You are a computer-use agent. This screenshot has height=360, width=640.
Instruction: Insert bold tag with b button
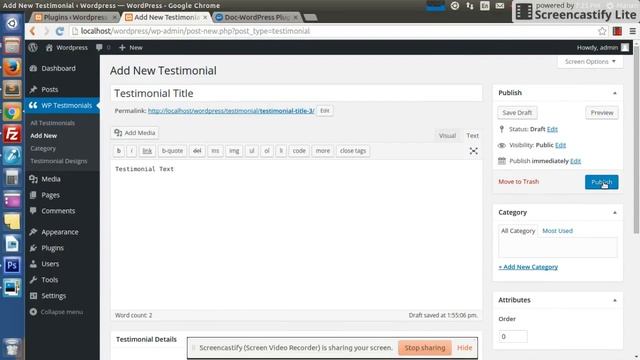pos(119,151)
